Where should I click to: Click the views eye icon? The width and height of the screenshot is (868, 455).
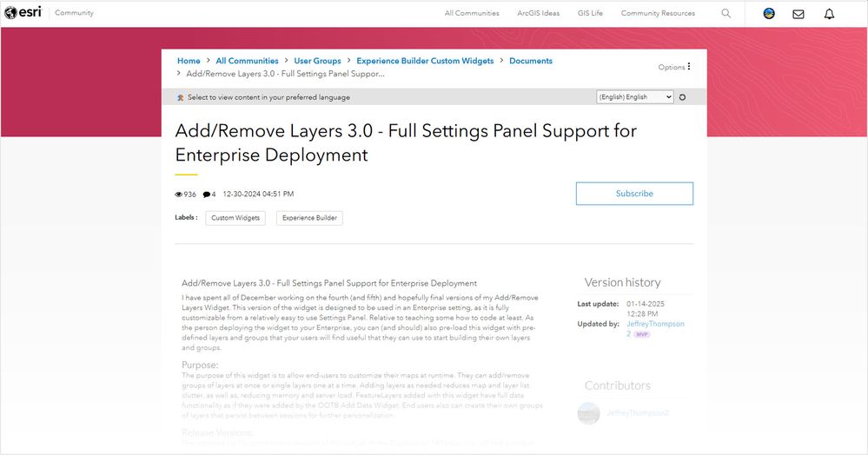(x=178, y=195)
